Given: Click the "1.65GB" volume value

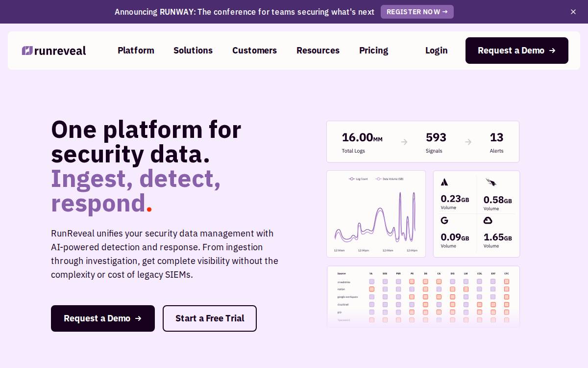Looking at the screenshot, I should (498, 237).
